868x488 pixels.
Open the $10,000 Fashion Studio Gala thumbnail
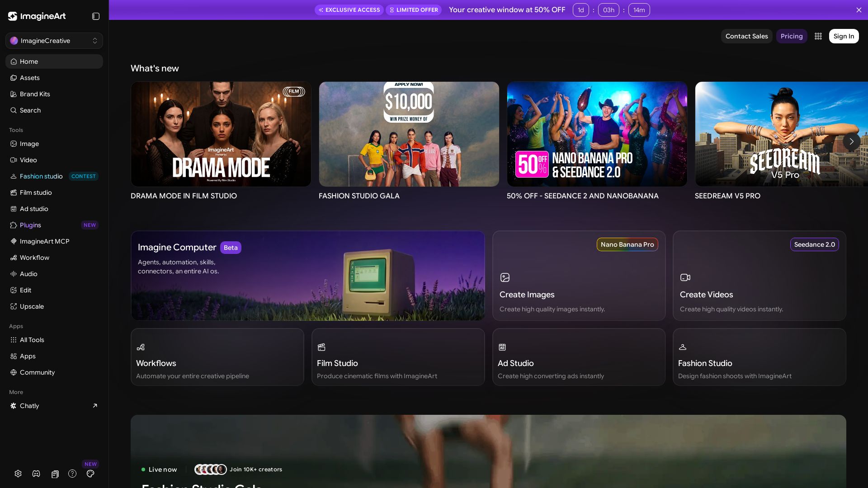click(409, 134)
